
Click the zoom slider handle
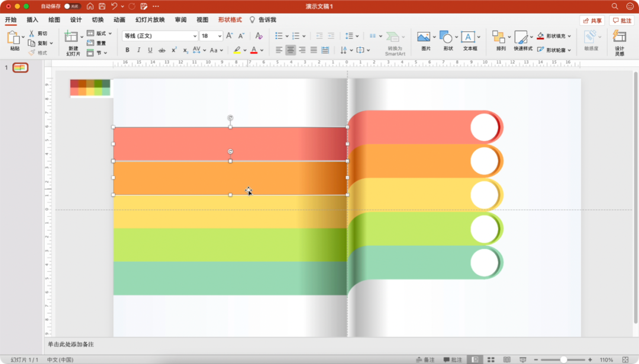coord(563,359)
